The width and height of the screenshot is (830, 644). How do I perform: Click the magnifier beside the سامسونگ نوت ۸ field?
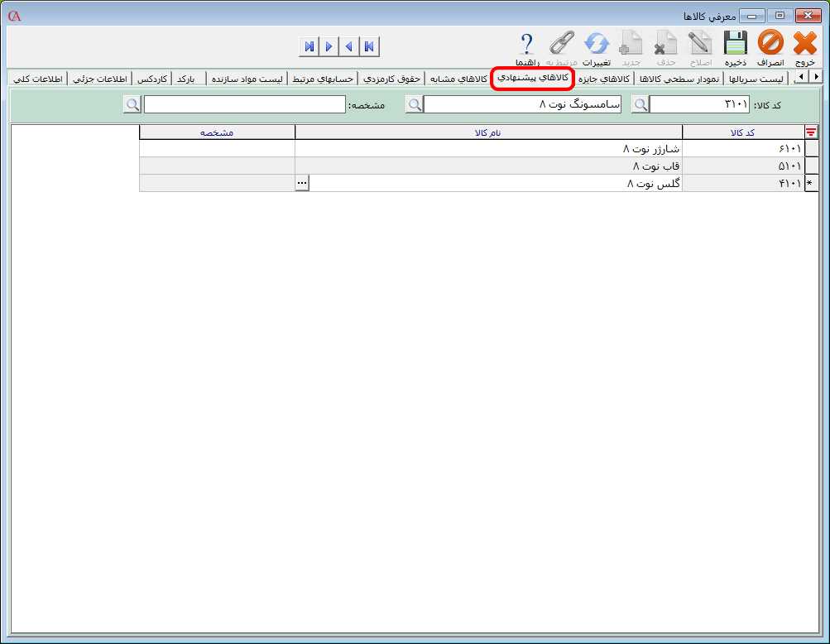coord(415,104)
